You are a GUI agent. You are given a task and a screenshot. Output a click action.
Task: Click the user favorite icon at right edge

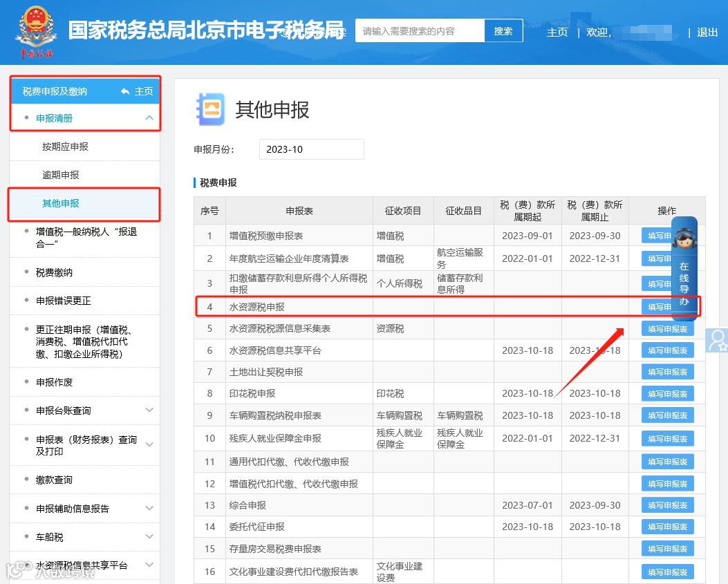[x=717, y=340]
